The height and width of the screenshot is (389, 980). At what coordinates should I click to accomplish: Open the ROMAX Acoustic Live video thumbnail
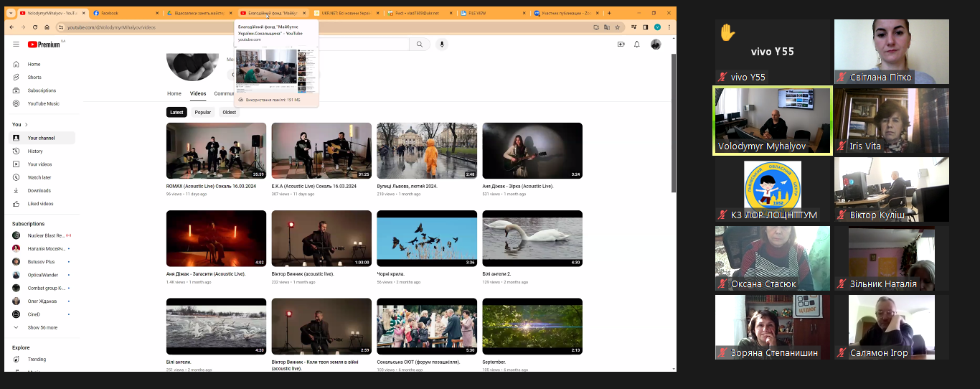216,151
